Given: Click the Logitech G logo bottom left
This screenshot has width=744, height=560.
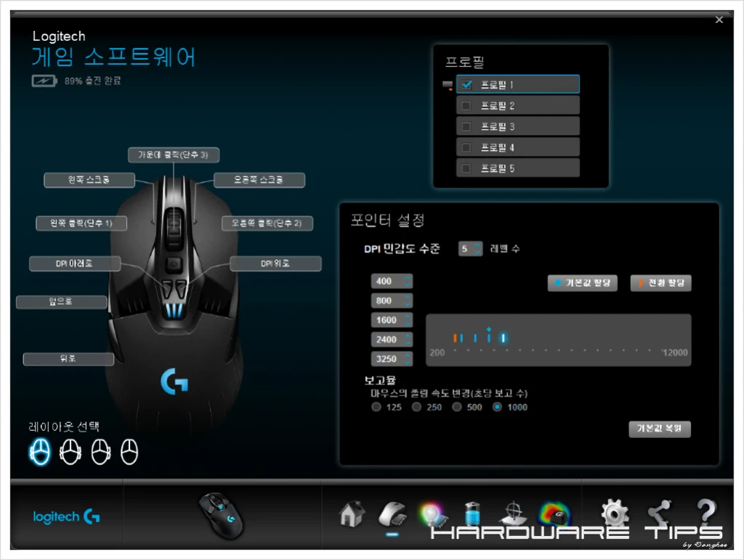Looking at the screenshot, I should click(66, 516).
